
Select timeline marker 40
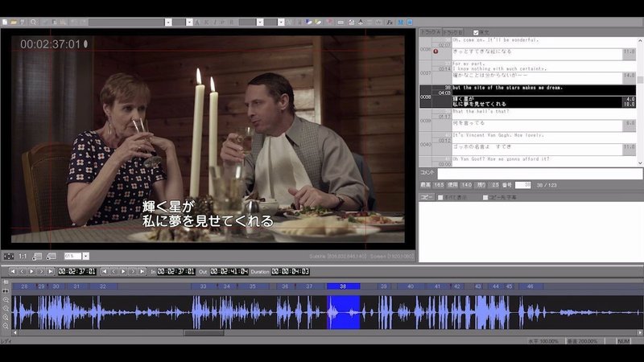[x=411, y=286]
